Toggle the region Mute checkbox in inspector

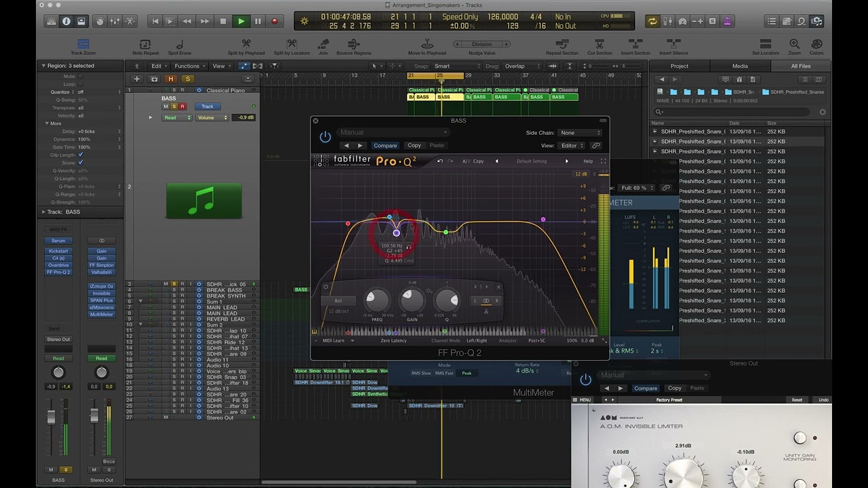point(81,77)
